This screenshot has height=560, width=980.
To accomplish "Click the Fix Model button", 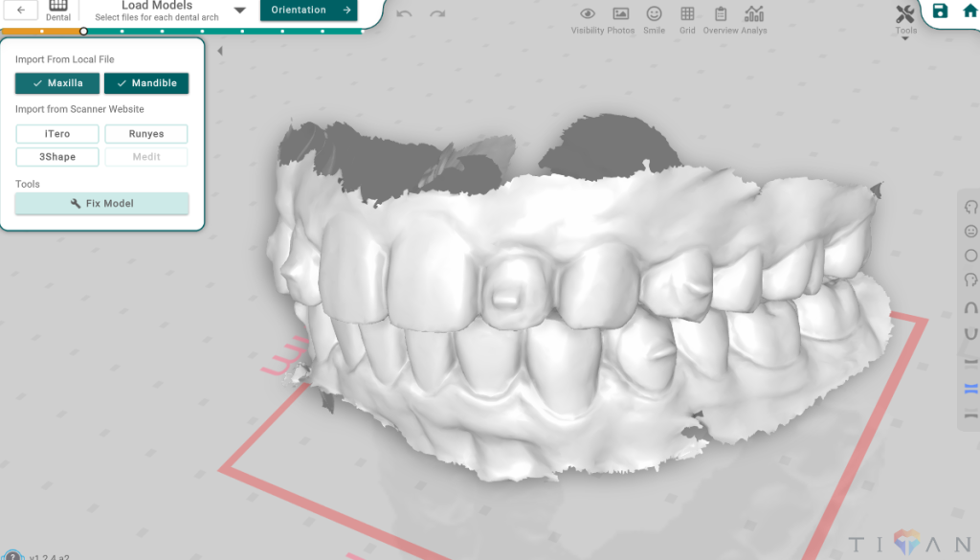I will pyautogui.click(x=101, y=204).
